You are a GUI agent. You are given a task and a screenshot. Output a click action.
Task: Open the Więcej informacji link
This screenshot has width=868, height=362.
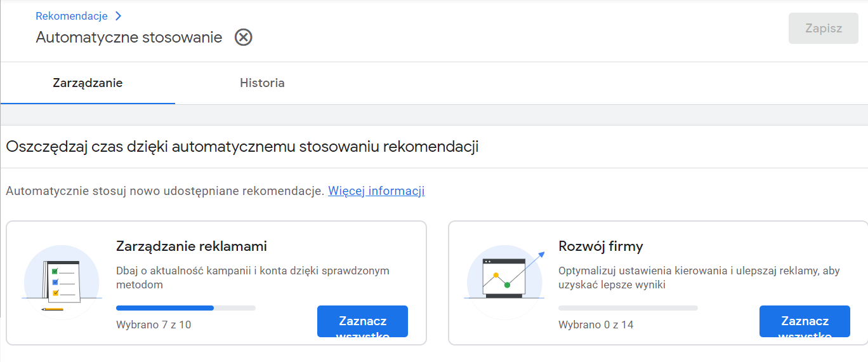tap(376, 191)
